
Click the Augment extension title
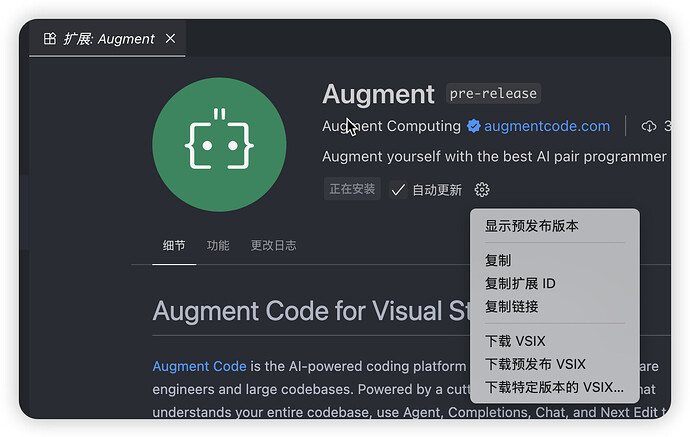[378, 94]
